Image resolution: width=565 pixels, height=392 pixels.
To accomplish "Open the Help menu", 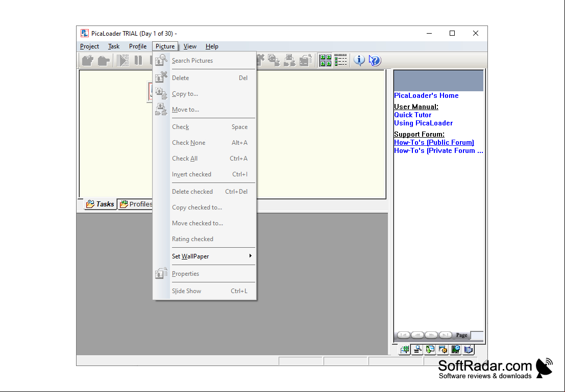I will [212, 46].
